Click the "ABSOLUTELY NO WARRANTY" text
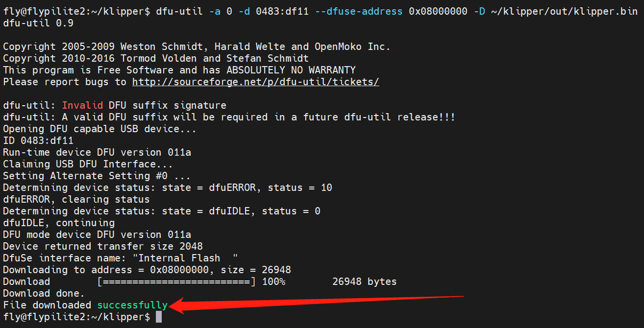 pyautogui.click(x=291, y=70)
